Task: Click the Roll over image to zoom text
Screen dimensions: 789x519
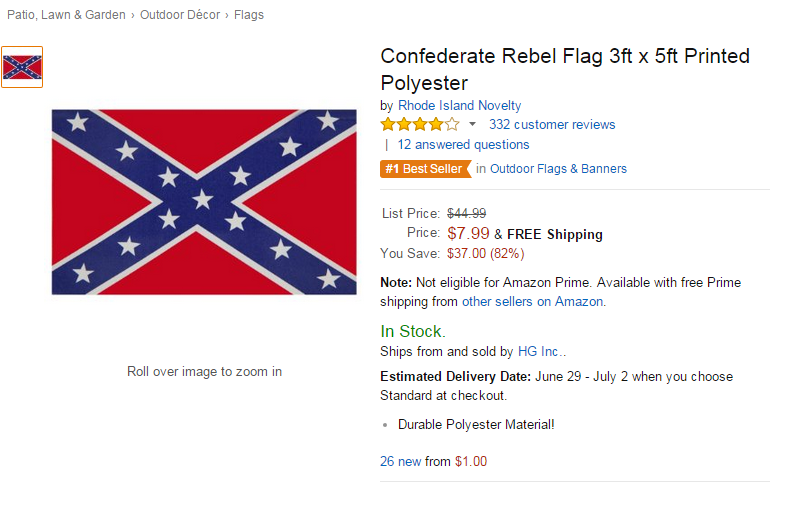Action: [x=204, y=372]
